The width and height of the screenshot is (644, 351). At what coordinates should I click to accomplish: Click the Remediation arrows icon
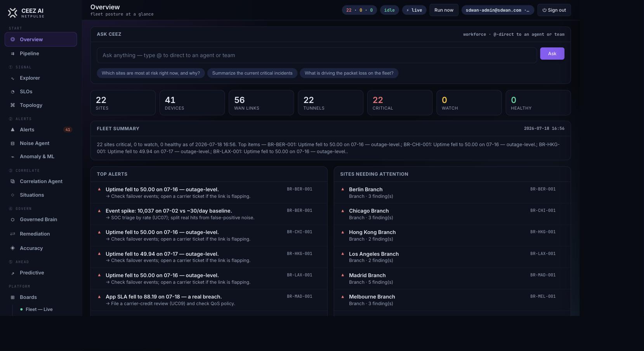coord(12,234)
